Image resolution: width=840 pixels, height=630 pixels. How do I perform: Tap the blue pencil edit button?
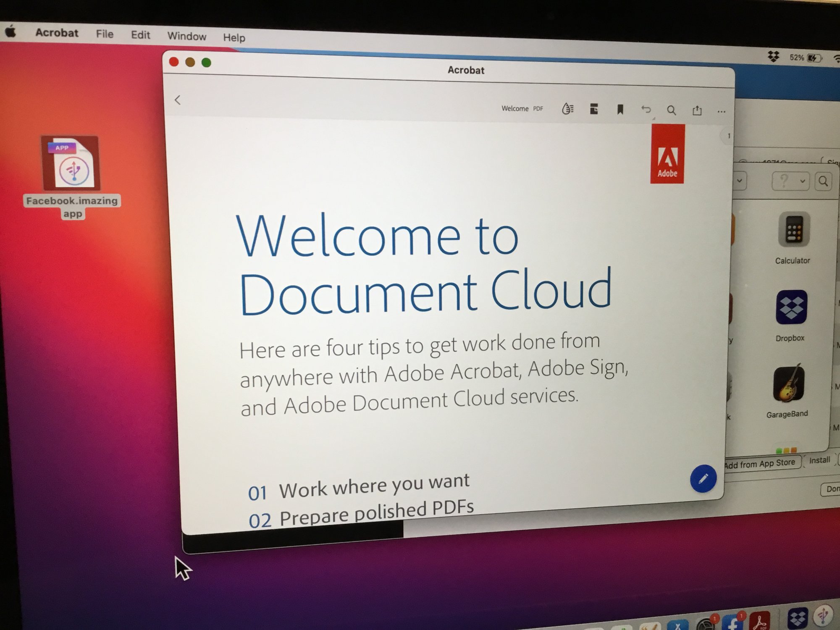click(703, 479)
